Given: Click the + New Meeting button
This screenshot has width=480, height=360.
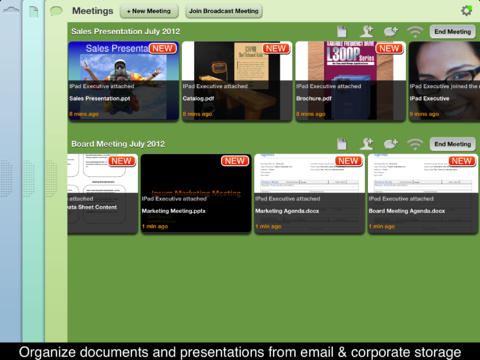Looking at the screenshot, I should pyautogui.click(x=149, y=11).
